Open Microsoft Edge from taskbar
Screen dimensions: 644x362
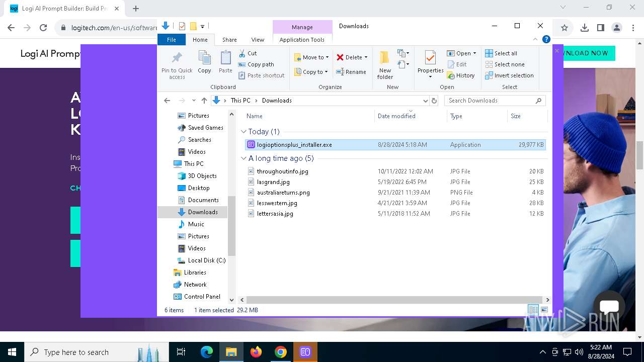[207, 352]
